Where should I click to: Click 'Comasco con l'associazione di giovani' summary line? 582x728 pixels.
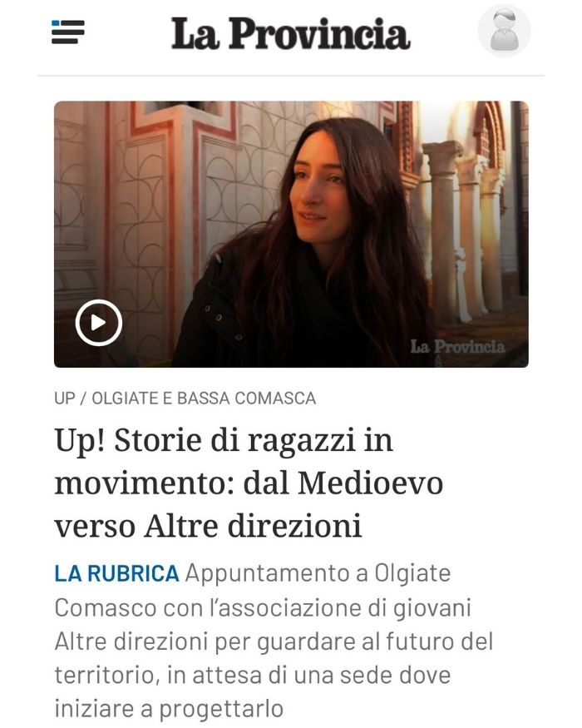click(263, 608)
